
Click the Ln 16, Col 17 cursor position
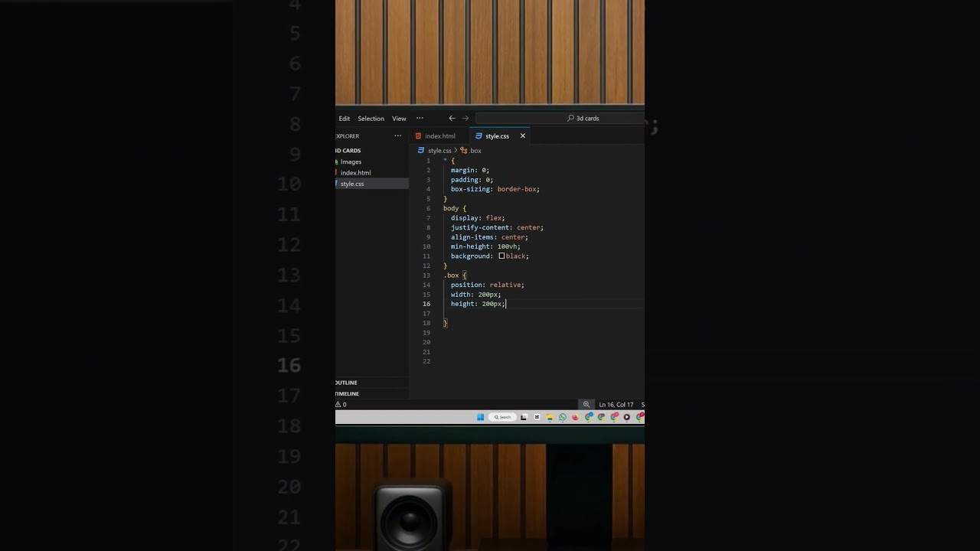tap(616, 404)
